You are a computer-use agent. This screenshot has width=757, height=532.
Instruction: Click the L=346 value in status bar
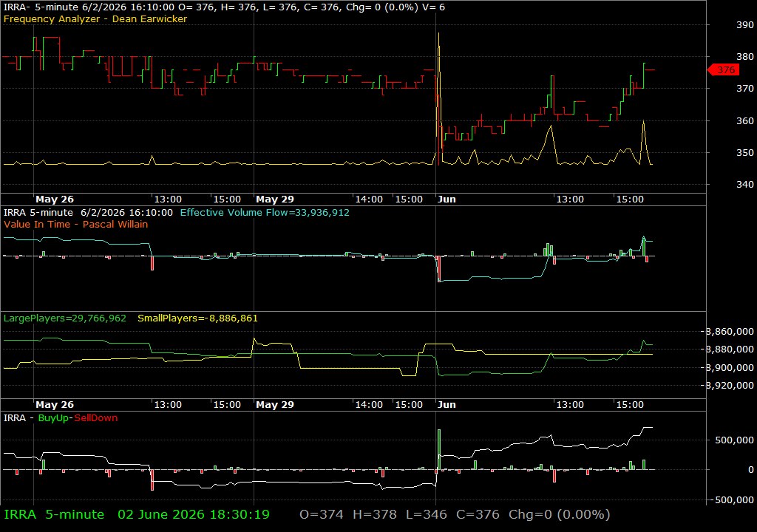pos(427,514)
